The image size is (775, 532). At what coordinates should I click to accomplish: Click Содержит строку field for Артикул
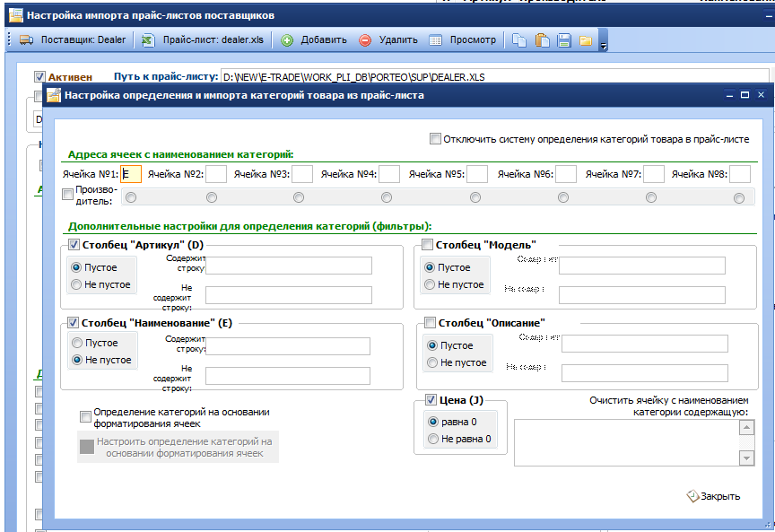289,266
